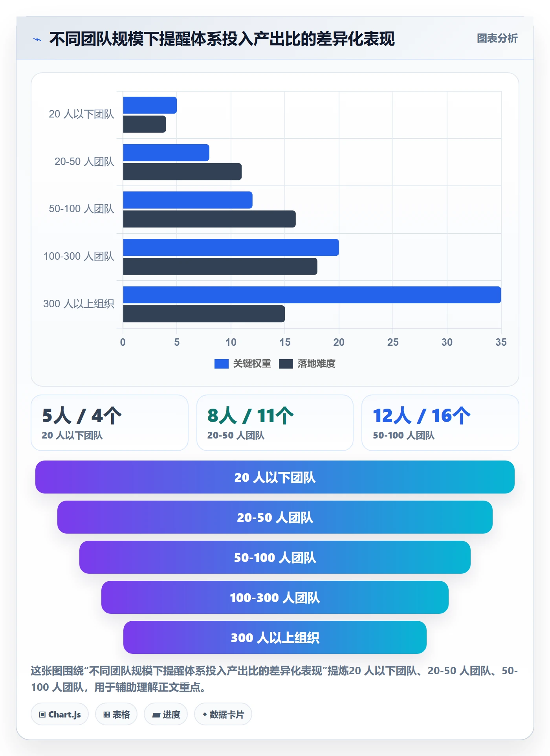Screen dimensions: 550x756
Task: Select the 50-100 人团队 funnel stage
Action: (275, 557)
